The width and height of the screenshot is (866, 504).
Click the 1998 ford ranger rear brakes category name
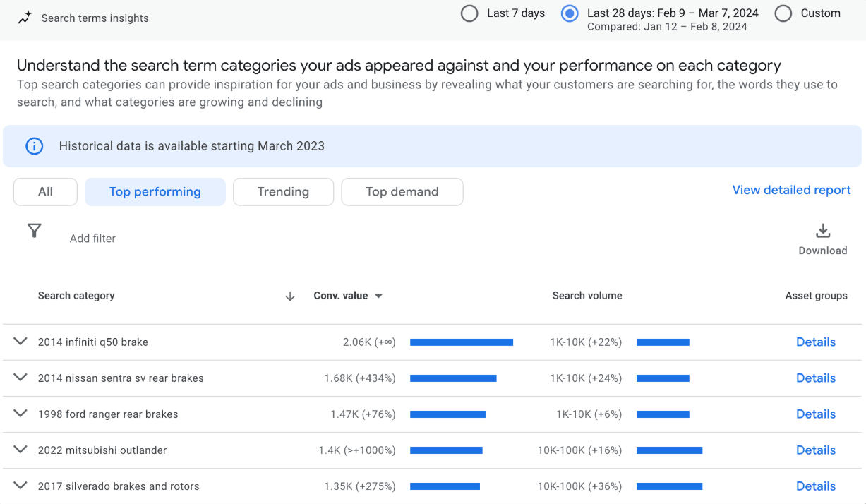[108, 414]
